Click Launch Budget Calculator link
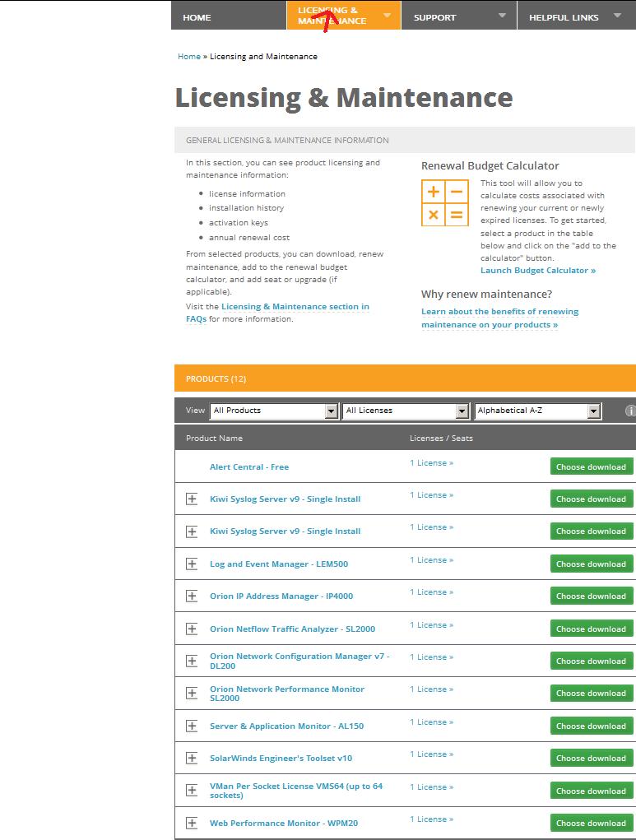 [538, 271]
